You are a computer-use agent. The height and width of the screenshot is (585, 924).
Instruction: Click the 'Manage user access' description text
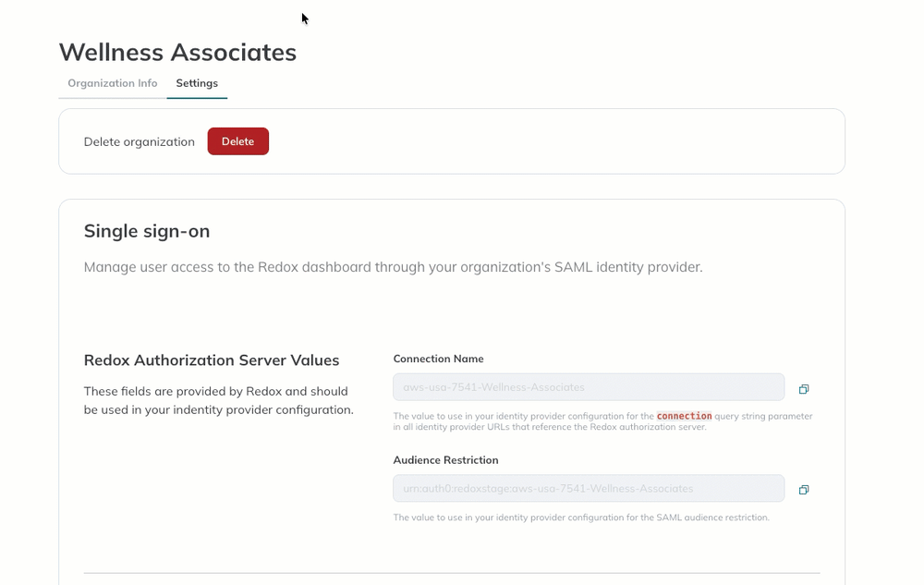(393, 267)
